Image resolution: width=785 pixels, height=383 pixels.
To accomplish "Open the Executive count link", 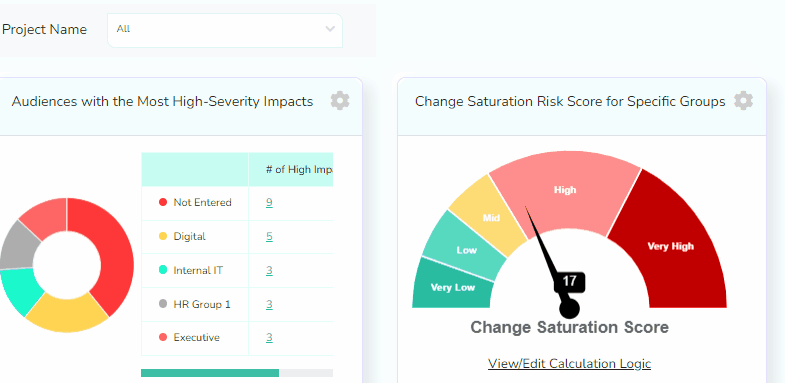I will [269, 337].
